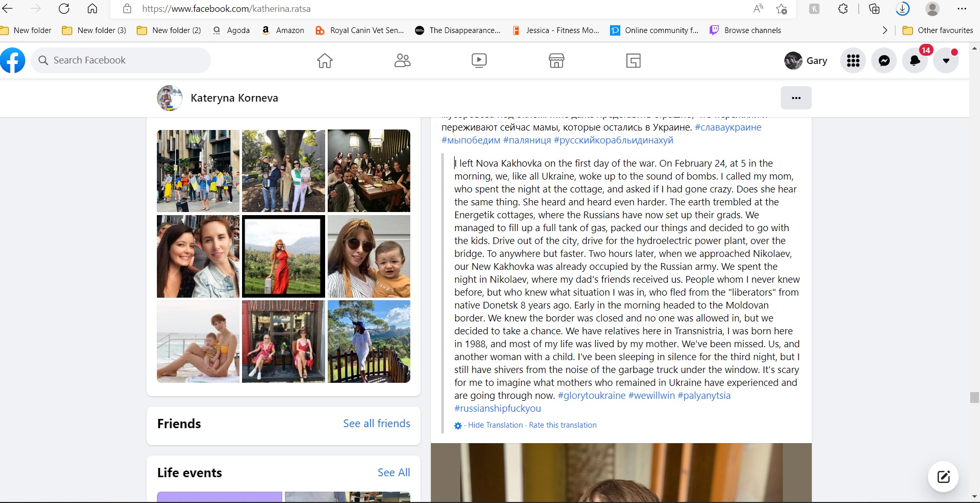Open the New folder (2) bookmark
This screenshot has height=503, width=980.
(x=169, y=30)
